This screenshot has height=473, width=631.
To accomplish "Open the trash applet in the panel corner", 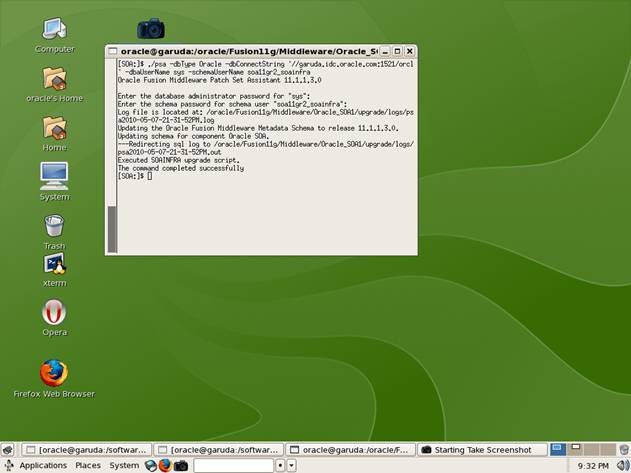I will 624,450.
